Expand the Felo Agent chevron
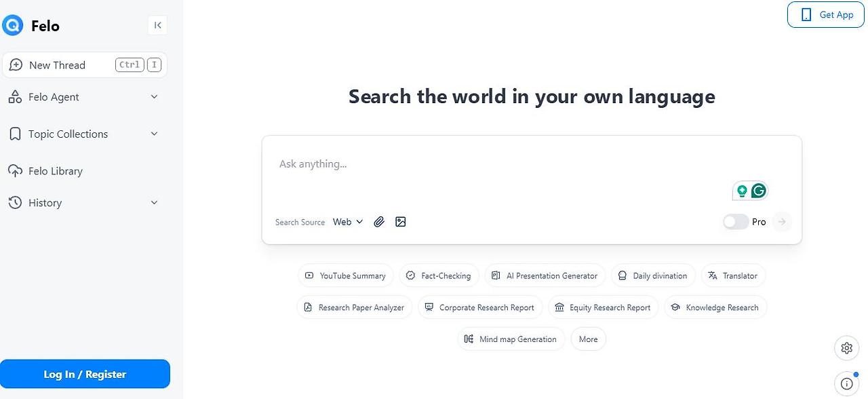This screenshot has width=868, height=399. click(x=154, y=97)
